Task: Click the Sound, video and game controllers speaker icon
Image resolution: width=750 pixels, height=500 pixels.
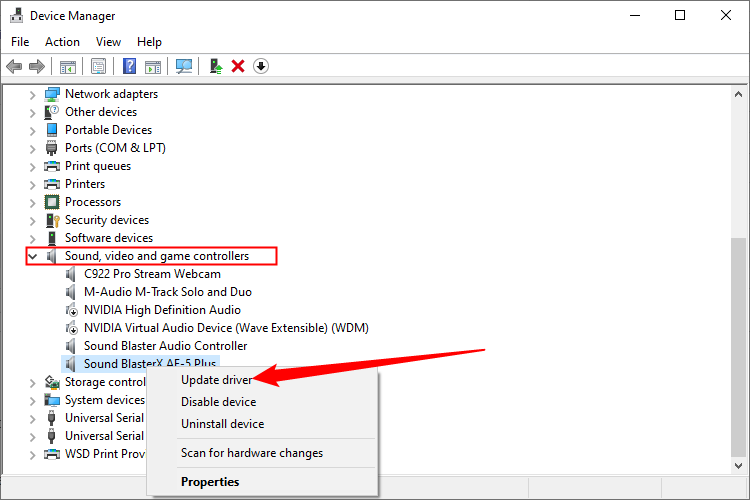Action: click(52, 256)
